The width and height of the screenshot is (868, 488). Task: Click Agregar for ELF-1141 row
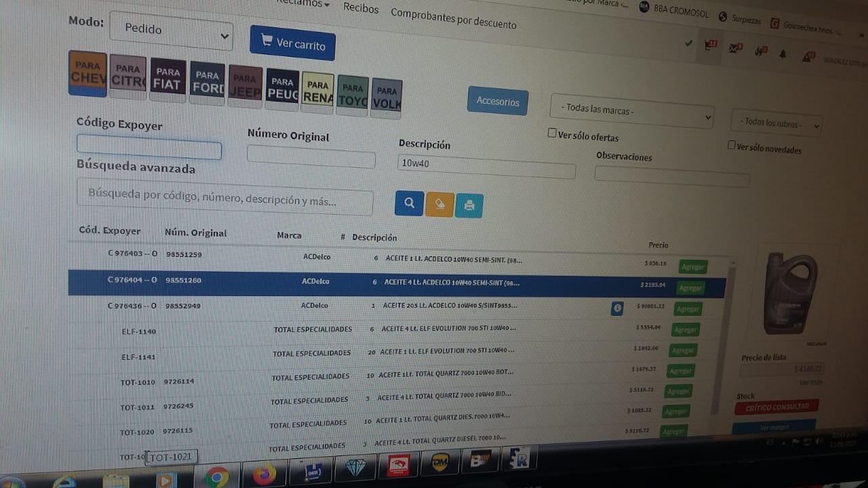coord(683,350)
